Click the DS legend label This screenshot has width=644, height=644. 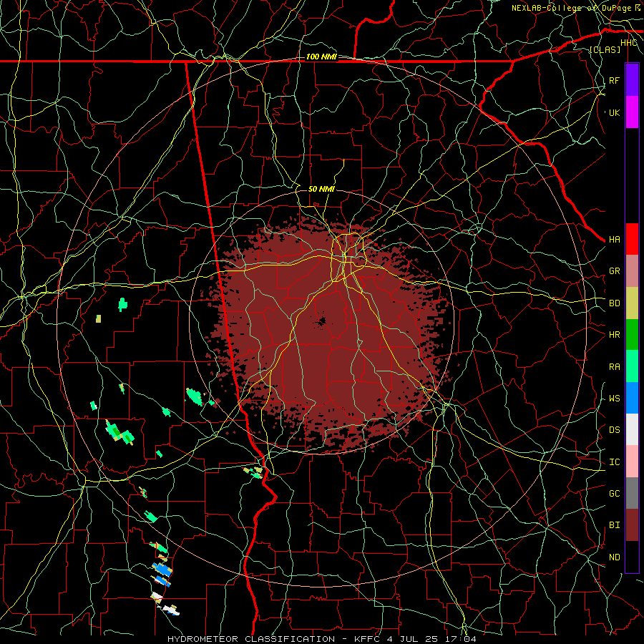pyautogui.click(x=614, y=430)
